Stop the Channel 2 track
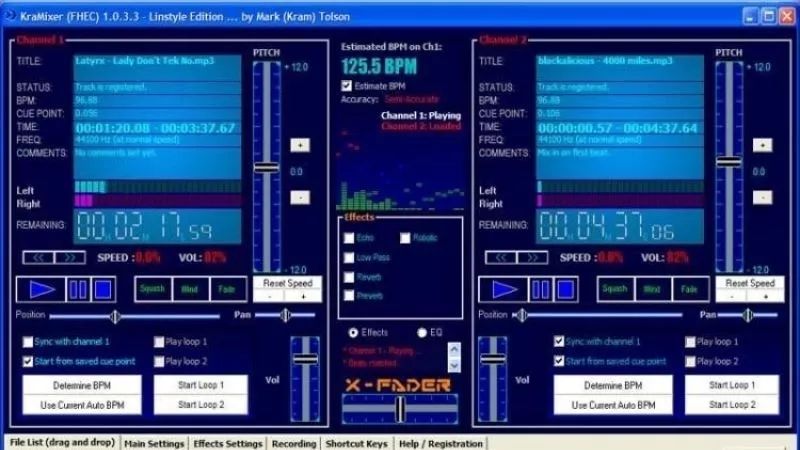 click(x=565, y=289)
